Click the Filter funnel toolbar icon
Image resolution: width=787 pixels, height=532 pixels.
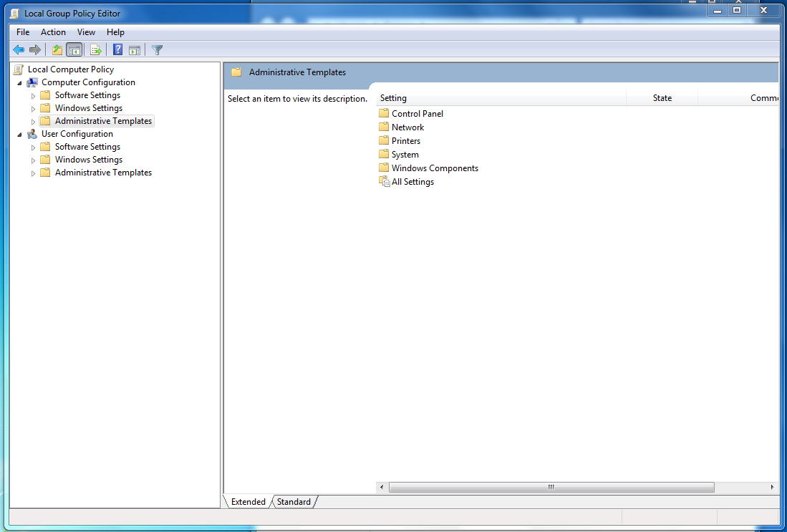point(157,49)
